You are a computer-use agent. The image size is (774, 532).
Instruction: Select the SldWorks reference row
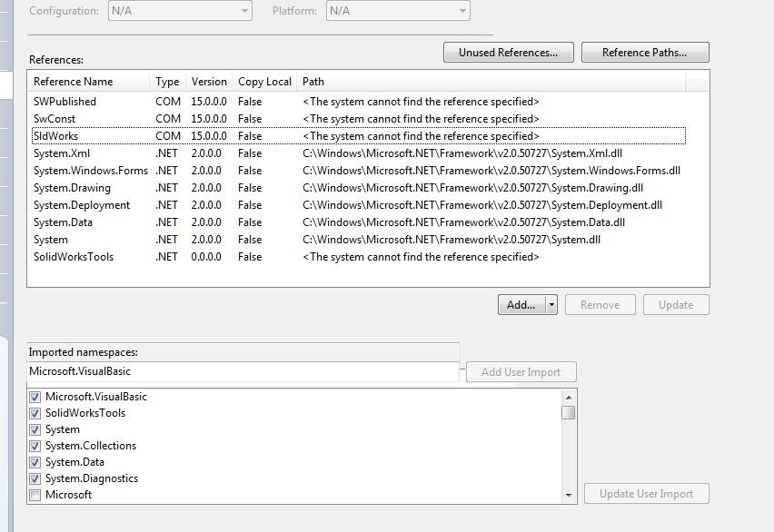358,135
